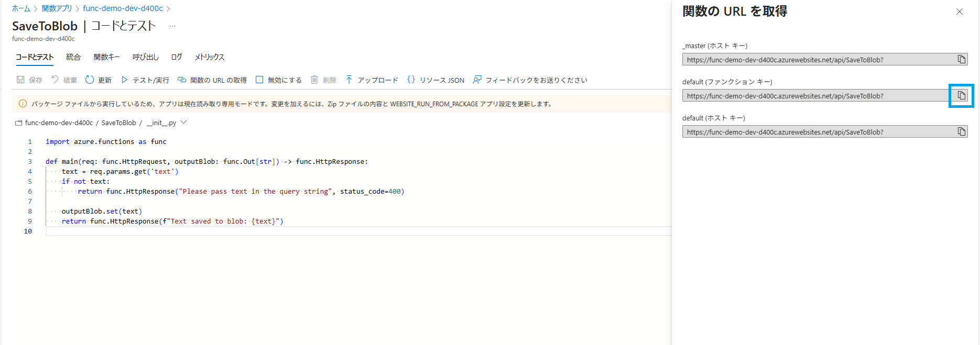This screenshot has width=980, height=345.
Task: Click the 更新 button label
Action: 105,80
